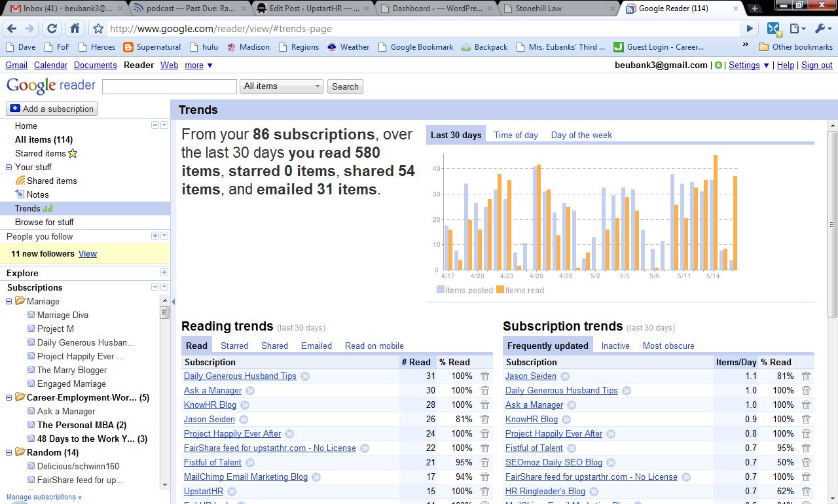Switch to Day of the week tab

tap(581, 135)
